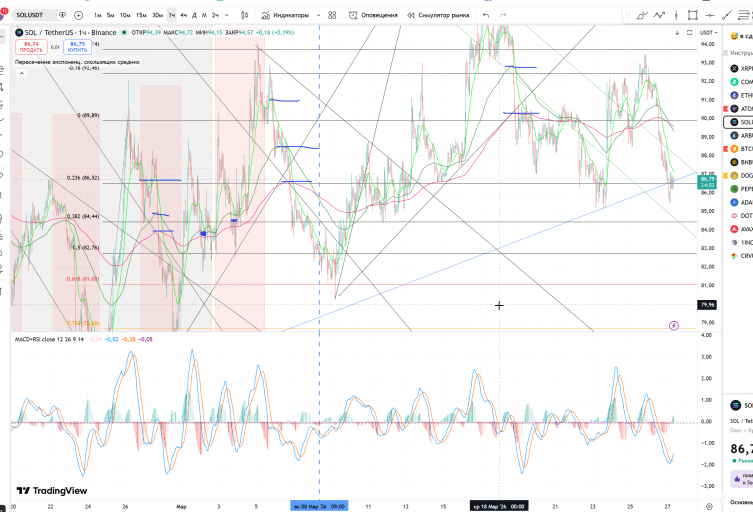
Task: Select the trend line drawing tool
Action: coord(727,15)
